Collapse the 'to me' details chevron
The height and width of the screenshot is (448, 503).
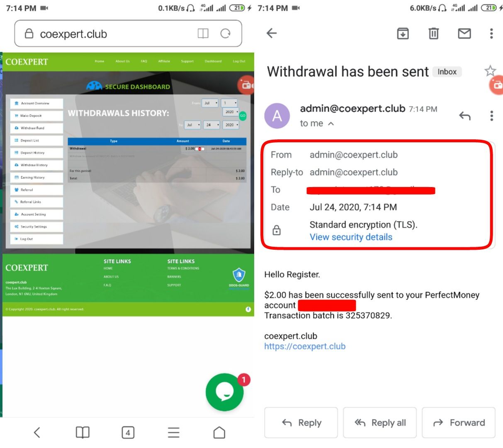[330, 124]
